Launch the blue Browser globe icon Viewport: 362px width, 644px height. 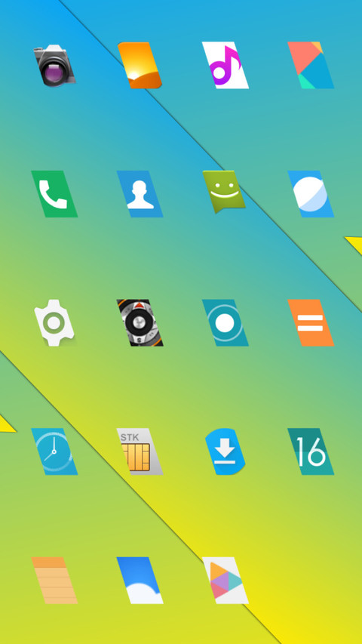311,194
